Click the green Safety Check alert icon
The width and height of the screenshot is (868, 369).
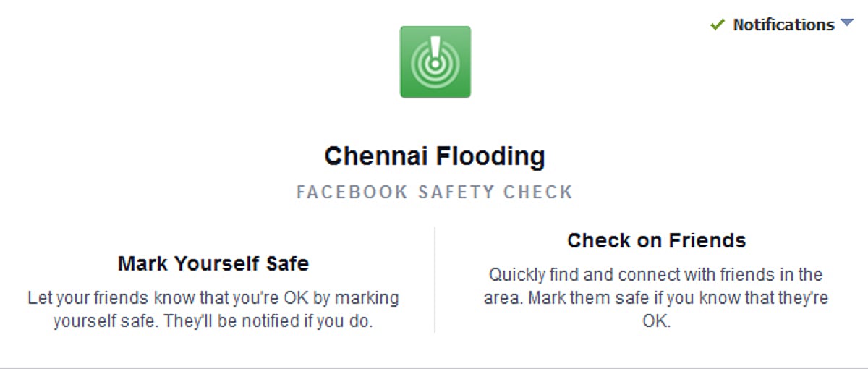[x=435, y=62]
